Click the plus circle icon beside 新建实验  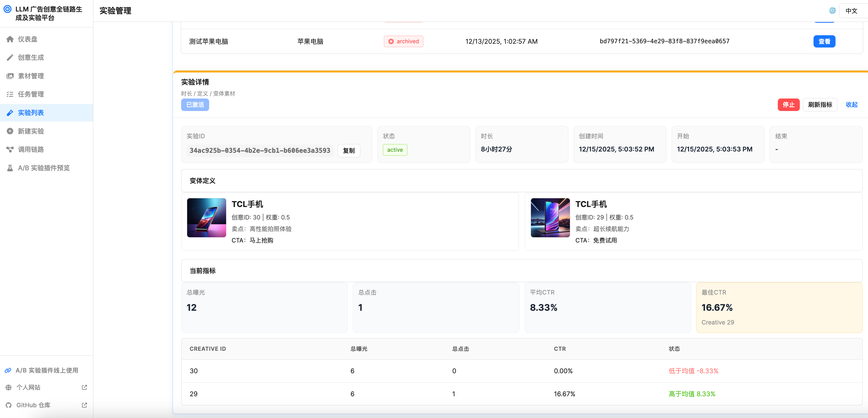10,131
